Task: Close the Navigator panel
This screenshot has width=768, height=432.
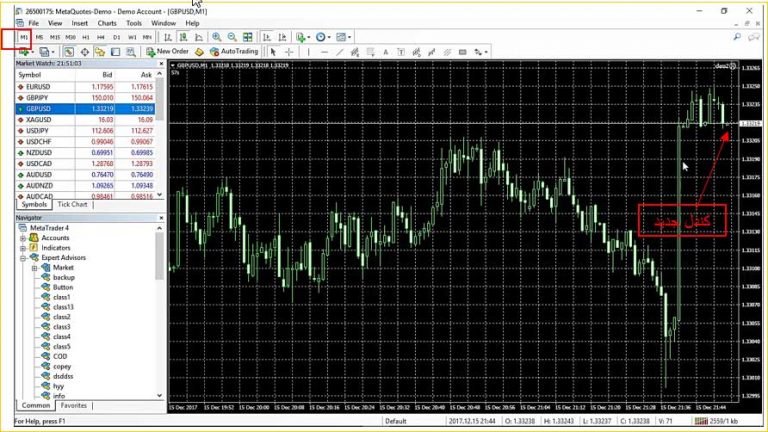Action: click(161, 218)
